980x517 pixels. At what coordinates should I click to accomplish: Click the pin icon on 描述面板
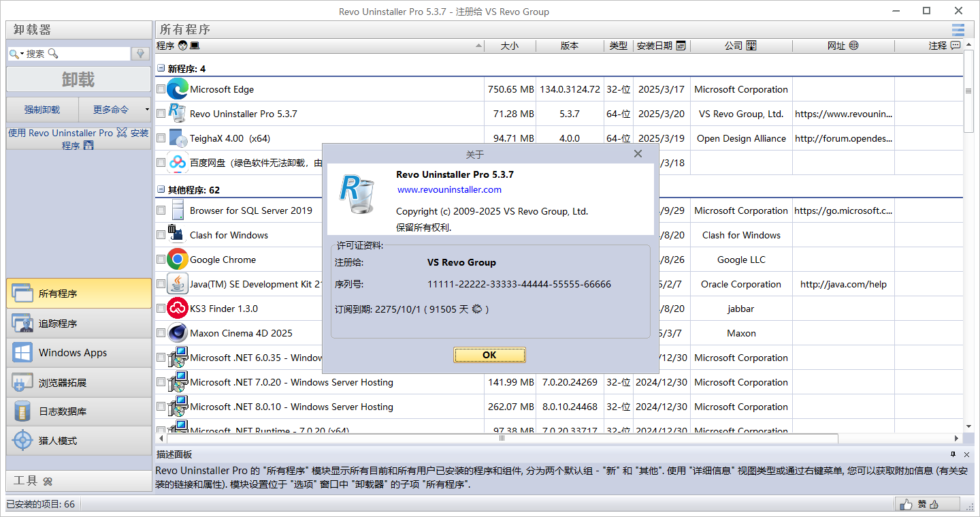click(x=953, y=454)
